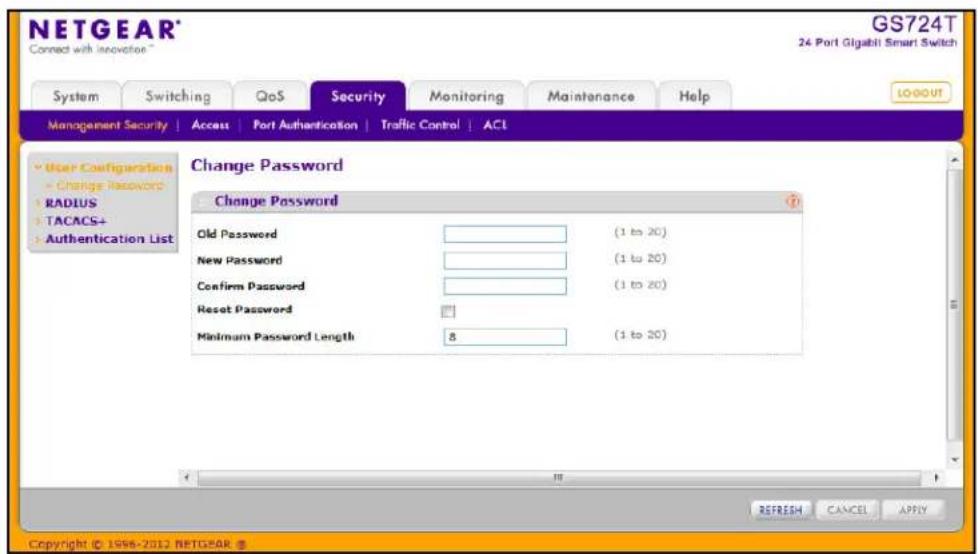Click the APPLY button

[x=914, y=510]
